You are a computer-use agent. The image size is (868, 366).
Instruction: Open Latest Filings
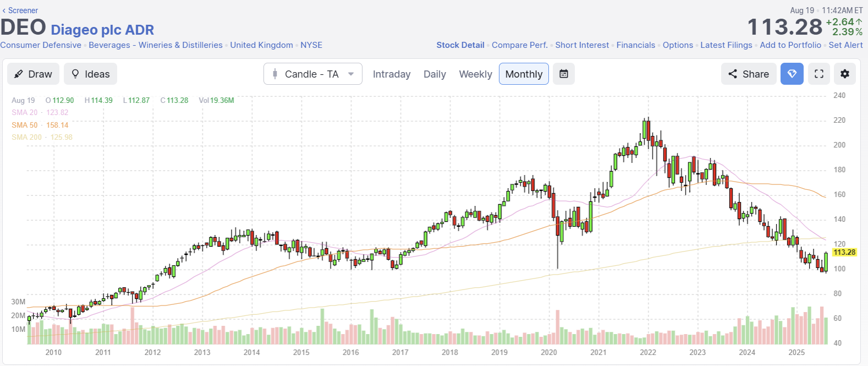[726, 45]
